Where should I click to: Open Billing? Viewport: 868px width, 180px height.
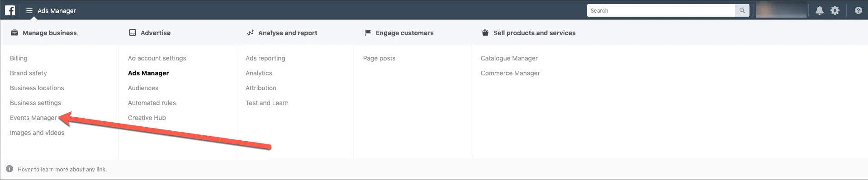(19, 58)
